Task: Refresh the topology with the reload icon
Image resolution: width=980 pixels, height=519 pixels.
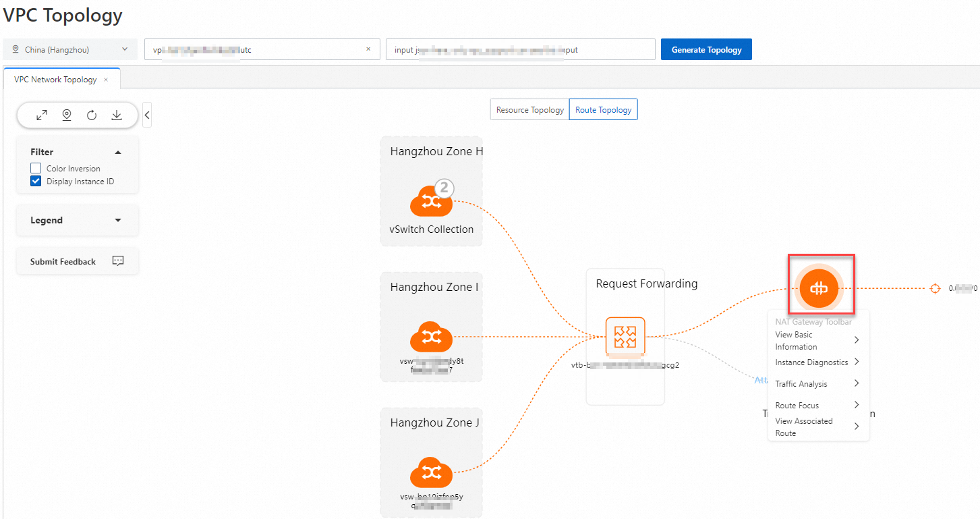Action: [x=91, y=115]
